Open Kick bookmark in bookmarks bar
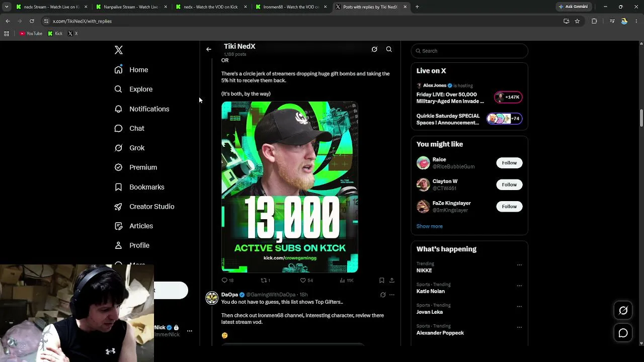644x362 pixels. pos(55,34)
